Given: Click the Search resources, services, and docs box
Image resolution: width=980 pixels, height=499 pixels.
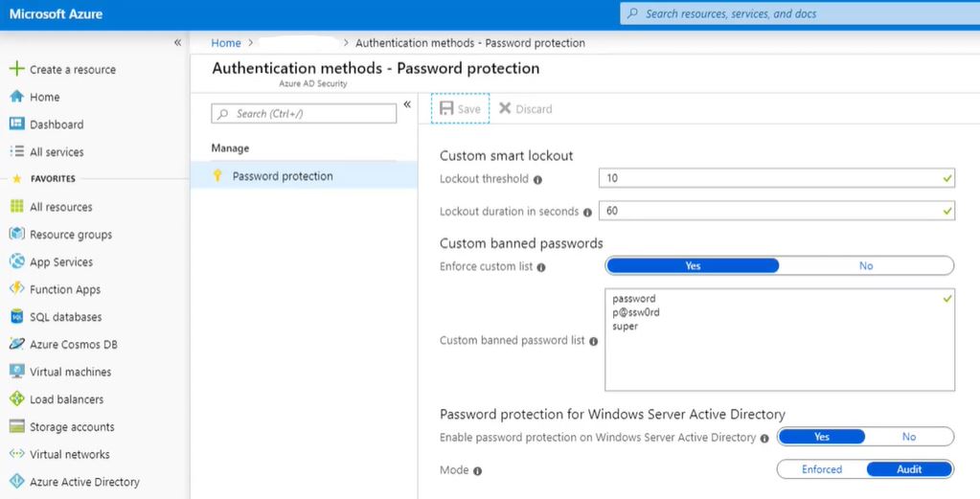Looking at the screenshot, I should click(x=800, y=14).
